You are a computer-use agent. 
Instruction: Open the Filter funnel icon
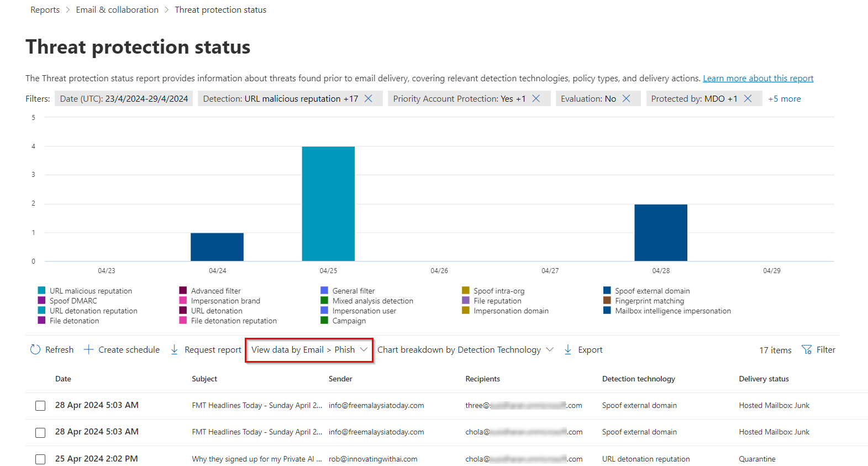coord(807,349)
